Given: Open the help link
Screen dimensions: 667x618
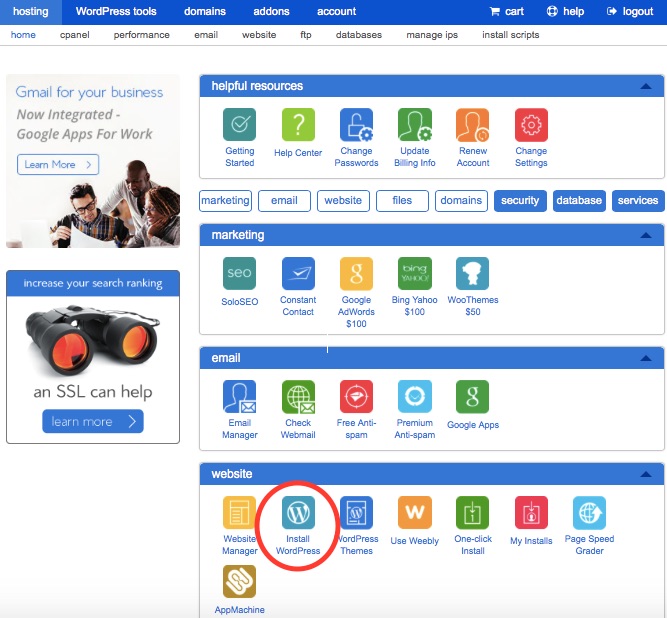Looking at the screenshot, I should [565, 11].
